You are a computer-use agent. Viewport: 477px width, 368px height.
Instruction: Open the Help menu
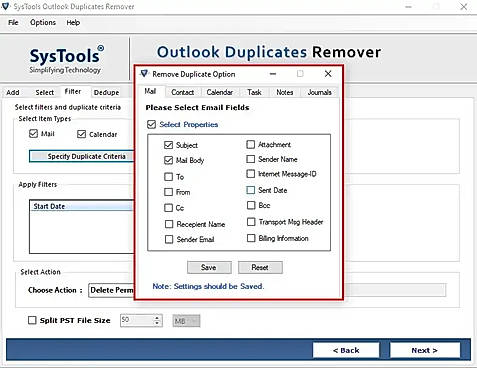pyautogui.click(x=73, y=23)
